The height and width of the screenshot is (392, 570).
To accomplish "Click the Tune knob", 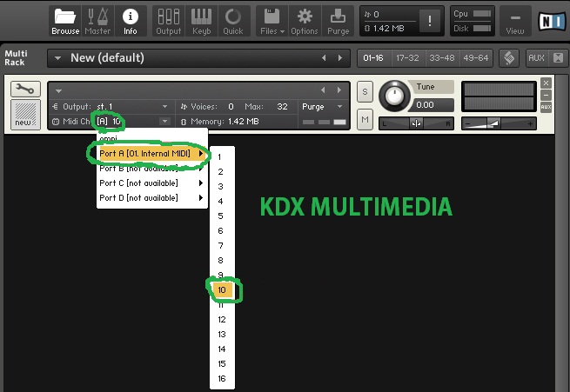I will tap(394, 96).
